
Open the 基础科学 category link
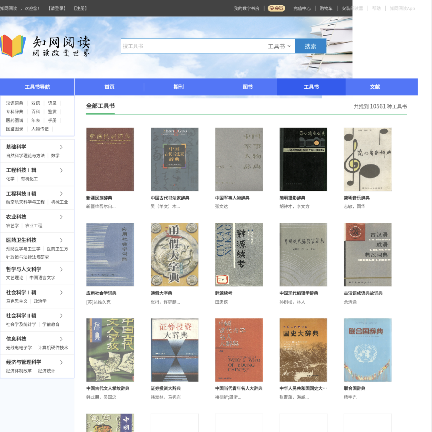(x=16, y=147)
